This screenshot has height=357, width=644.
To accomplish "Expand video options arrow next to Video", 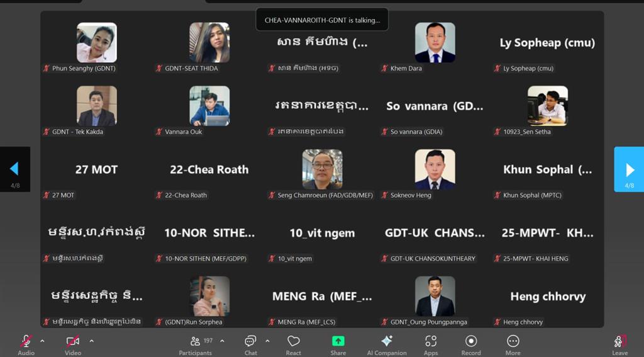I will click(x=91, y=341).
